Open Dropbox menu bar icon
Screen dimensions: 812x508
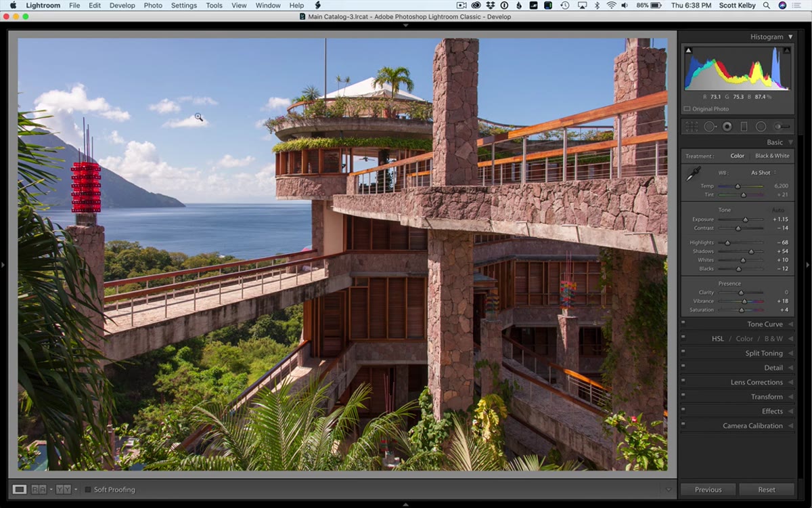[490, 5]
